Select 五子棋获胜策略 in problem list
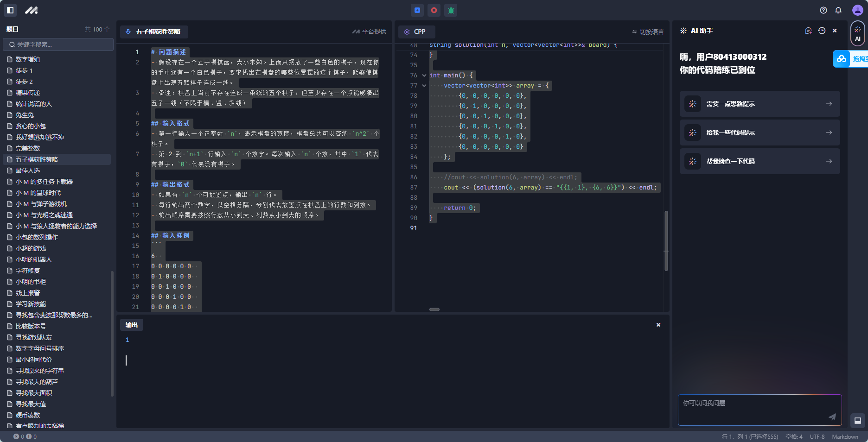 [x=57, y=159]
